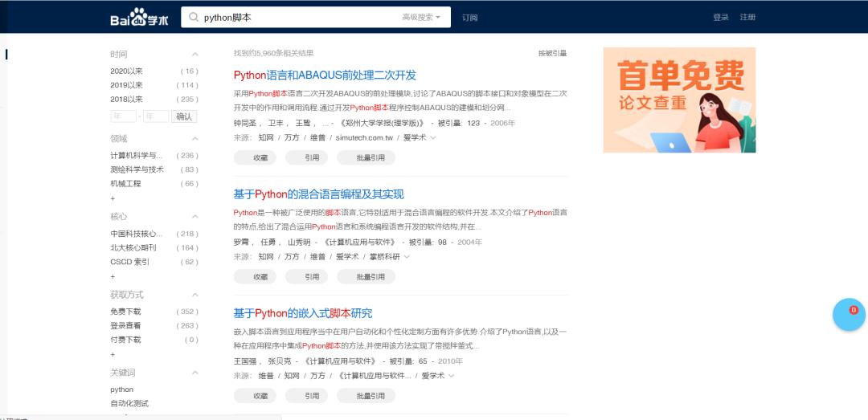Expand more fields with plus under 领域
The height and width of the screenshot is (420, 868).
coord(113,198)
